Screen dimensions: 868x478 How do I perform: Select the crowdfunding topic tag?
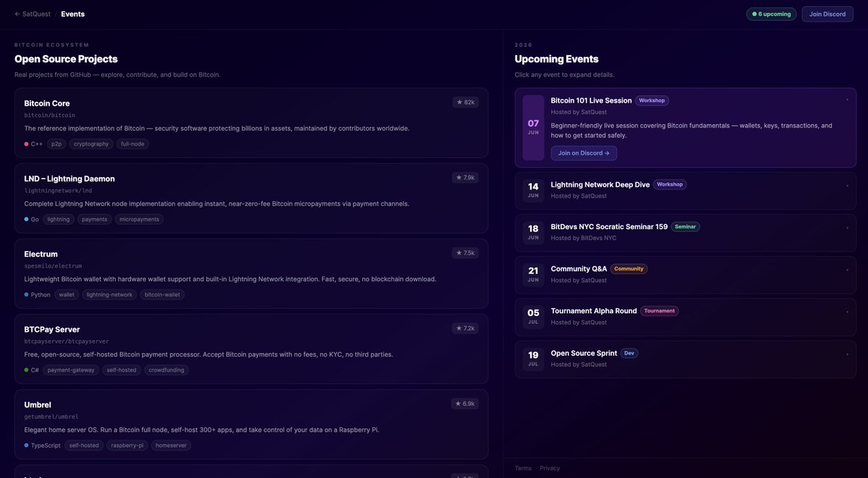[166, 370]
